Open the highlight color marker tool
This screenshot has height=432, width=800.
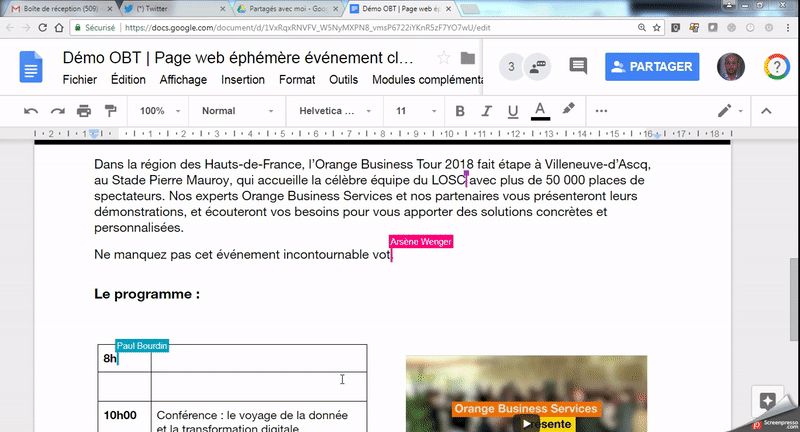(568, 109)
